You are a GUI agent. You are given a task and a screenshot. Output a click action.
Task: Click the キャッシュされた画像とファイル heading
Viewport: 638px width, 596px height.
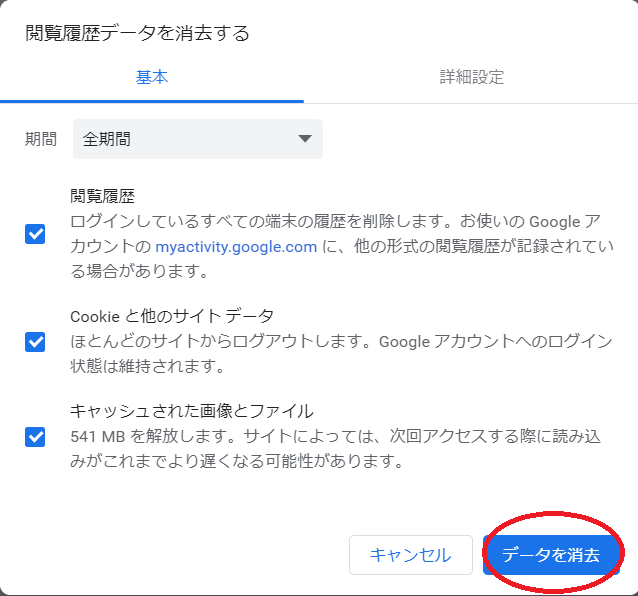(x=192, y=411)
